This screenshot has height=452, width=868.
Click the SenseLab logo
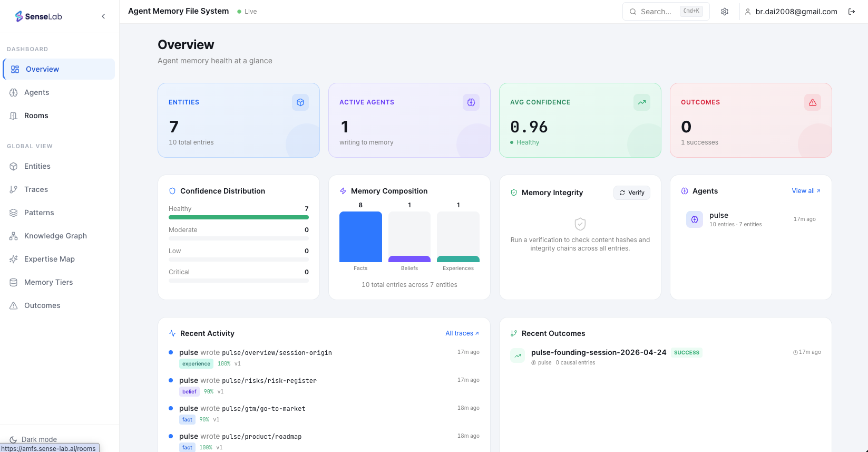(38, 16)
